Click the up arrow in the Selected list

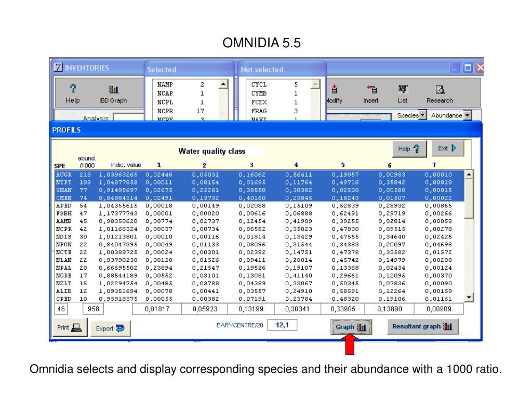coord(223,84)
